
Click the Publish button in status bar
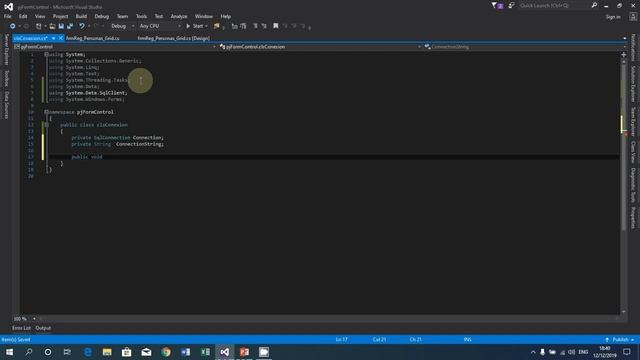point(620,340)
